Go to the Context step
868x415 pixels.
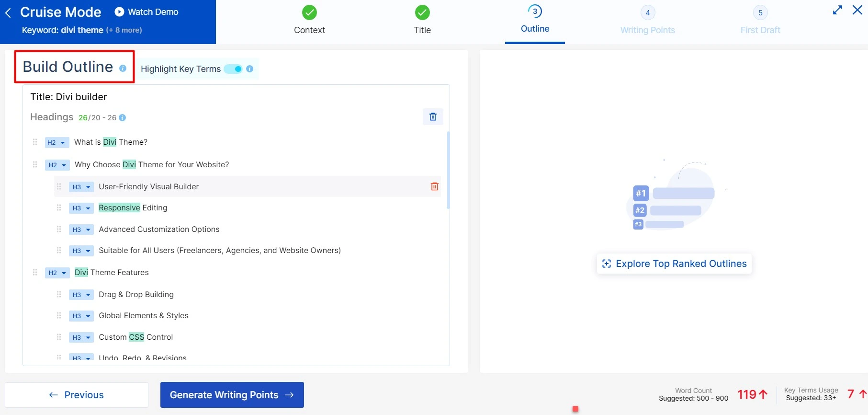point(309,20)
